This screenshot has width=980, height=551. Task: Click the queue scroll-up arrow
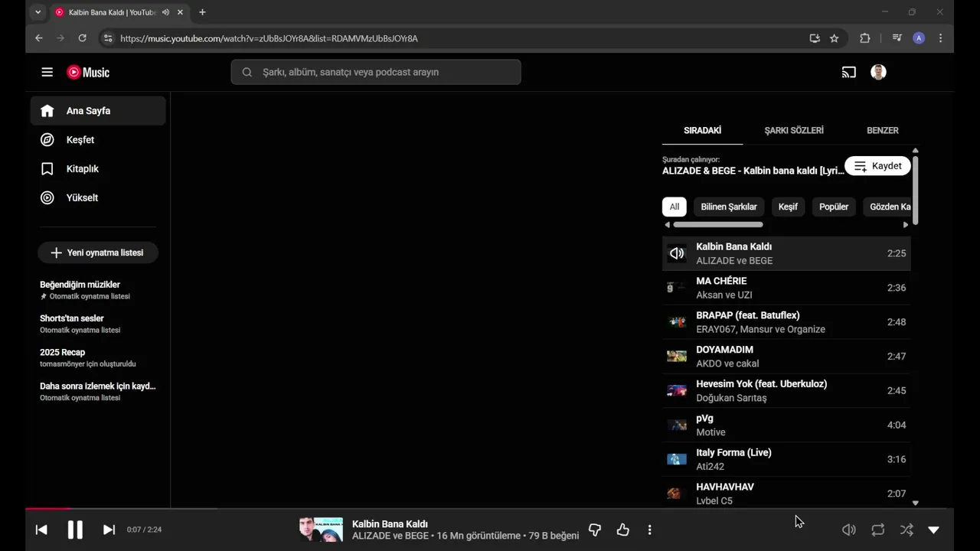(915, 151)
